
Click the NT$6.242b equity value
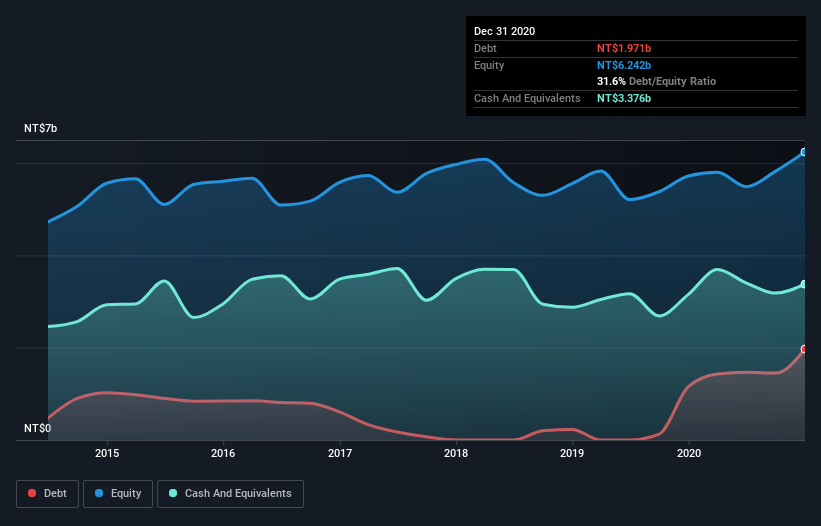(x=624, y=65)
